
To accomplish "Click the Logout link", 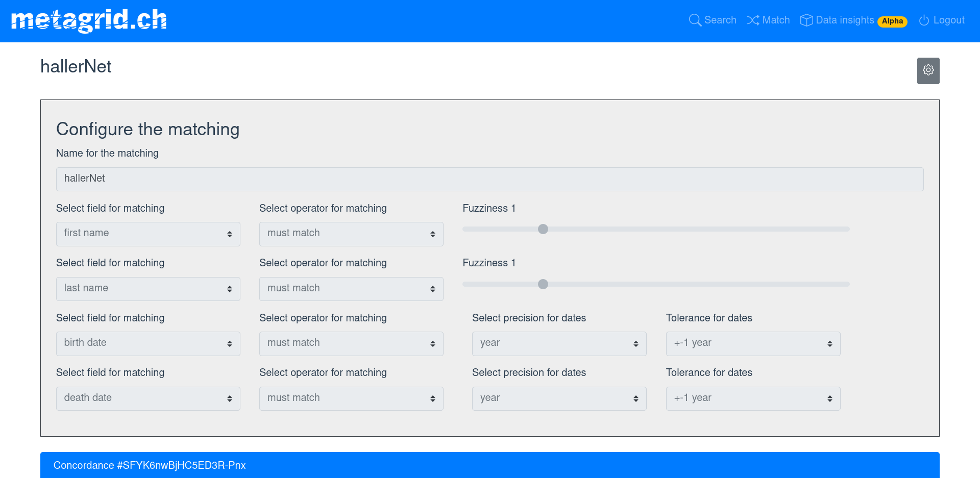I will click(948, 20).
